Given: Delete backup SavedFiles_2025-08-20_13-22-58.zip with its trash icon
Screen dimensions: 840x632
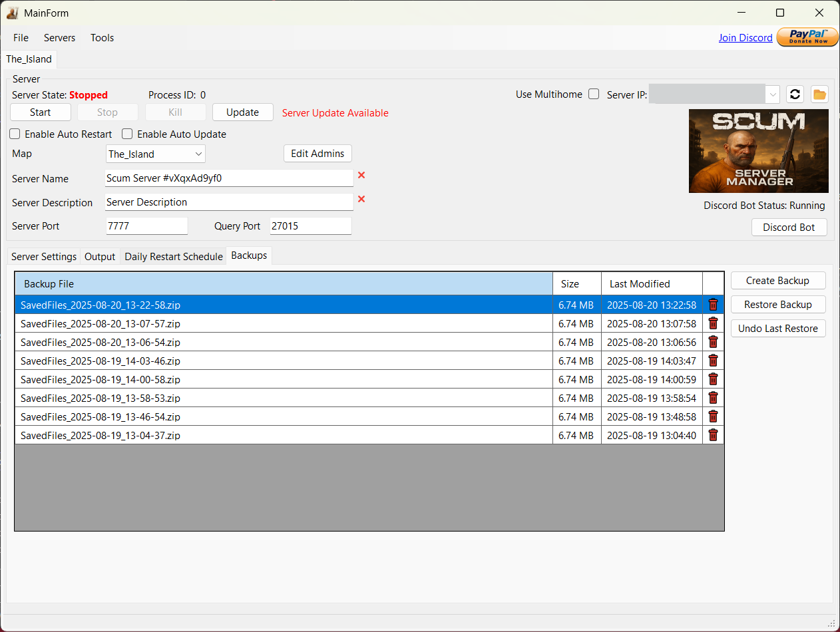Looking at the screenshot, I should click(x=713, y=305).
